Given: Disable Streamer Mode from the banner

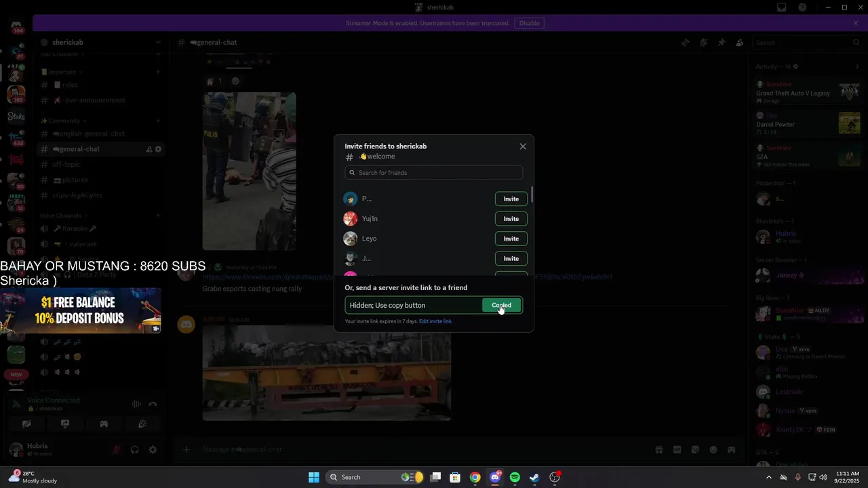Looking at the screenshot, I should pos(529,23).
